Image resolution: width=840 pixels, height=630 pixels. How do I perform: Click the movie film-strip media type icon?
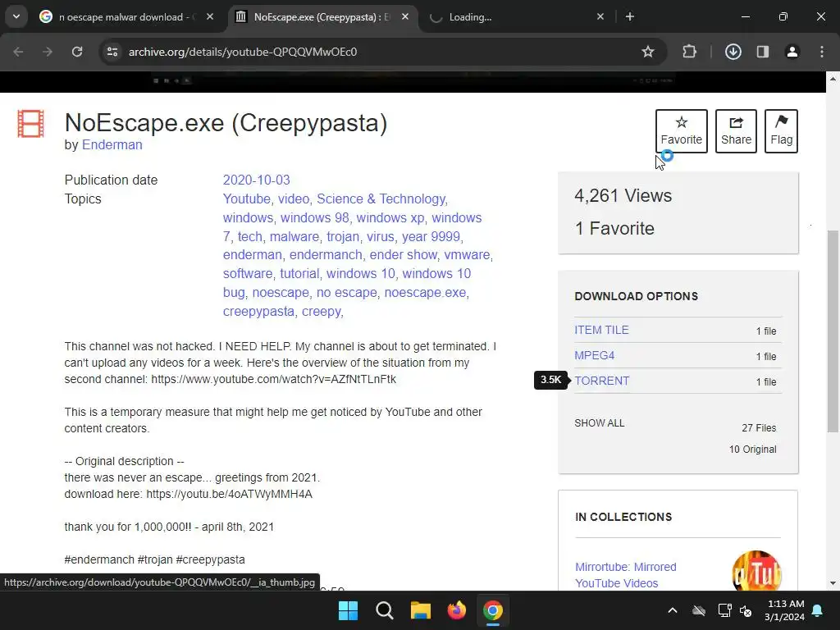pyautogui.click(x=30, y=124)
